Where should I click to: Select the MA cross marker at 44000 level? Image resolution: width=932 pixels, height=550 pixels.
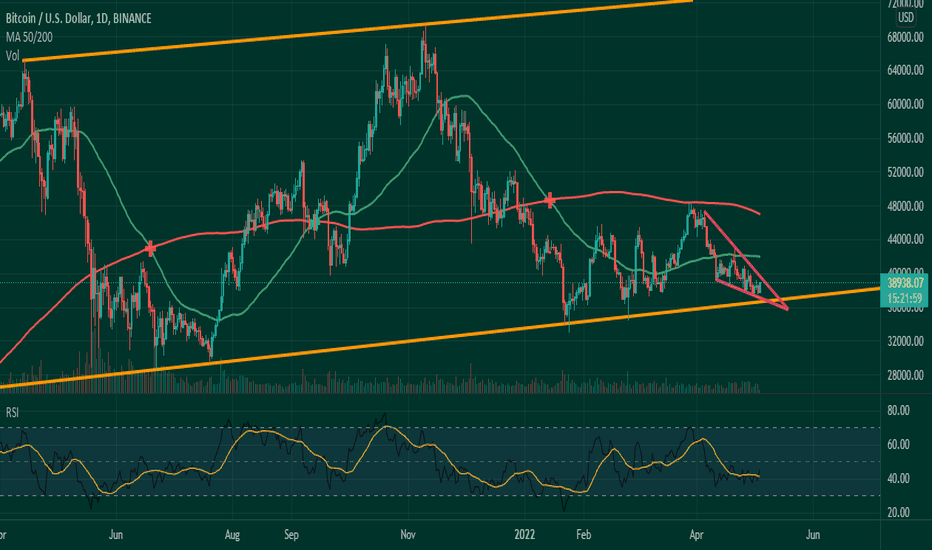click(150, 248)
